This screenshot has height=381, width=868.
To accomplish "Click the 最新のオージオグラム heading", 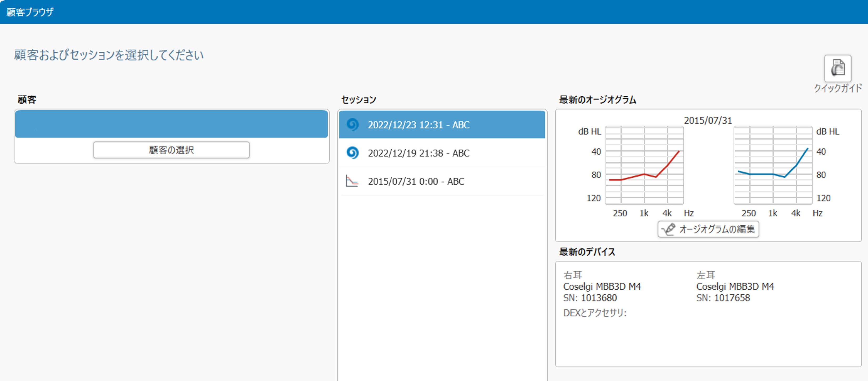I will coord(597,100).
